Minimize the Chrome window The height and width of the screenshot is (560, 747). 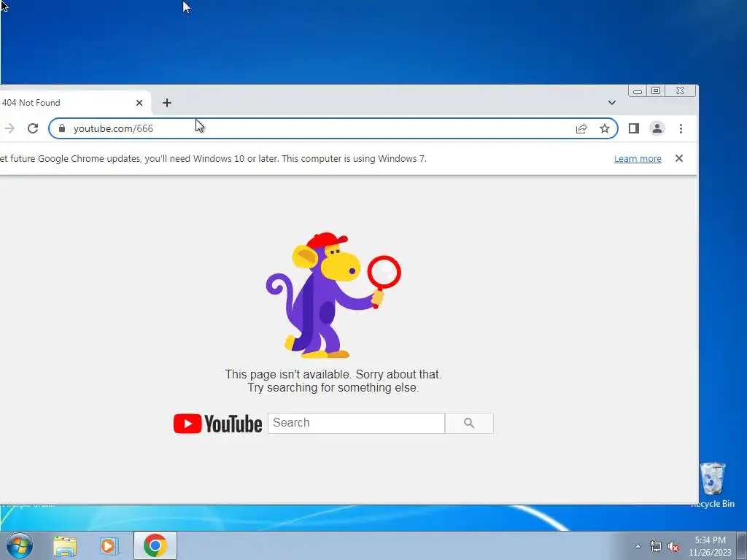click(x=638, y=91)
